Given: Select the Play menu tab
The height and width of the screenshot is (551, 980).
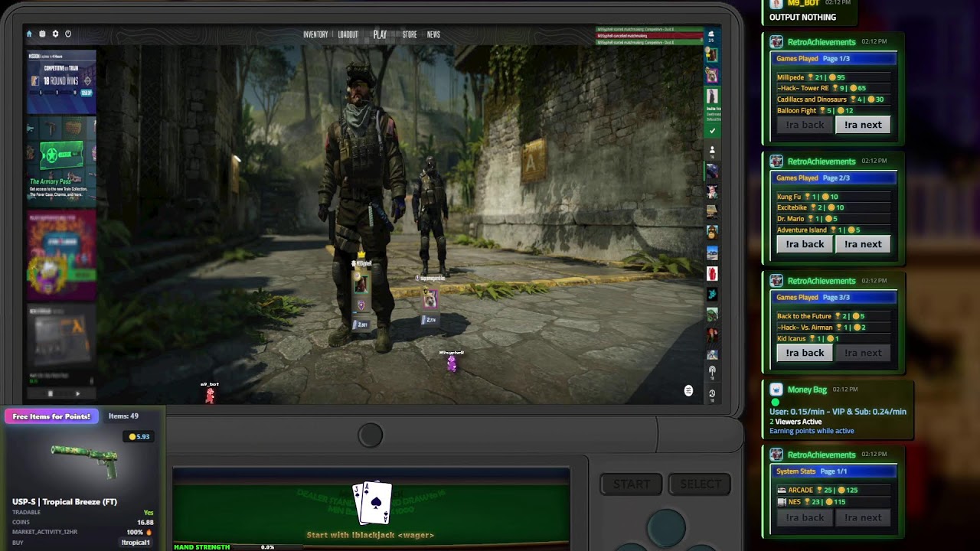Looking at the screenshot, I should pyautogui.click(x=380, y=34).
